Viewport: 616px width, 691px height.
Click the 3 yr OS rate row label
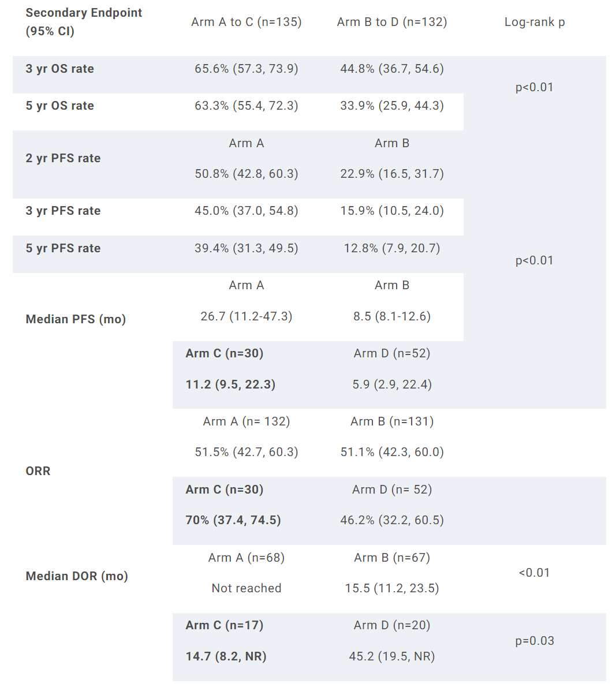point(60,69)
